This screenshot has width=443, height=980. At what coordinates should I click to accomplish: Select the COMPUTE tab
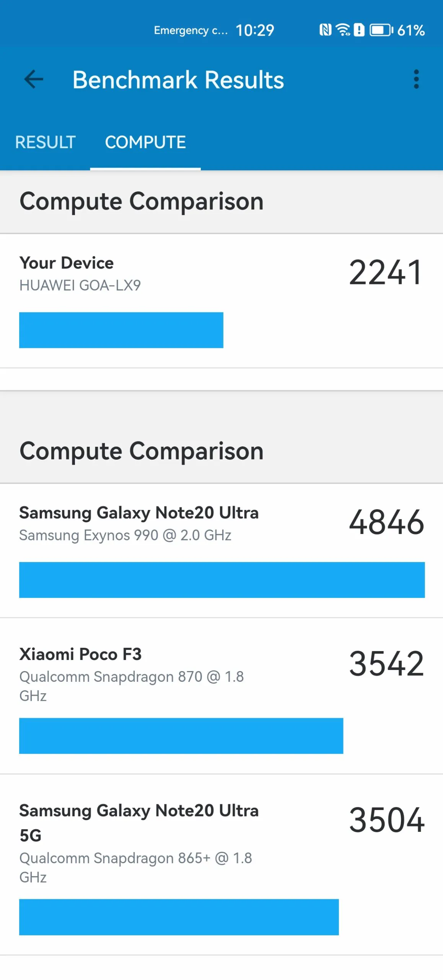click(x=145, y=142)
